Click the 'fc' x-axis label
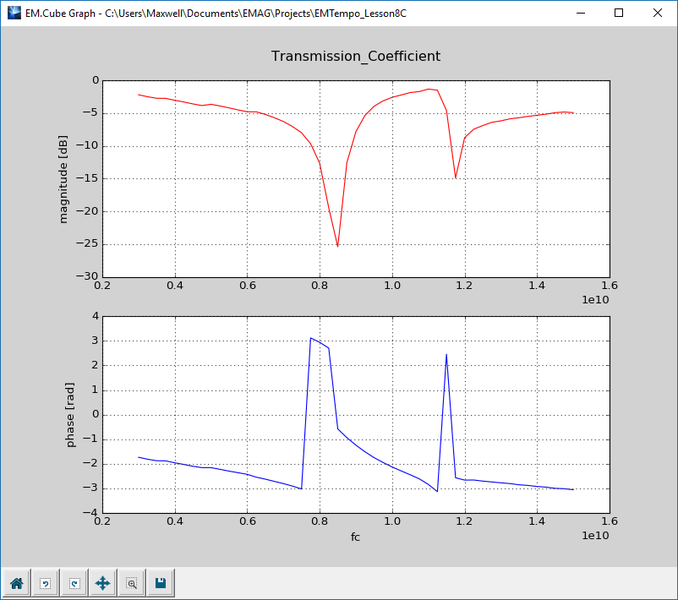The height and width of the screenshot is (600, 678). click(x=355, y=537)
